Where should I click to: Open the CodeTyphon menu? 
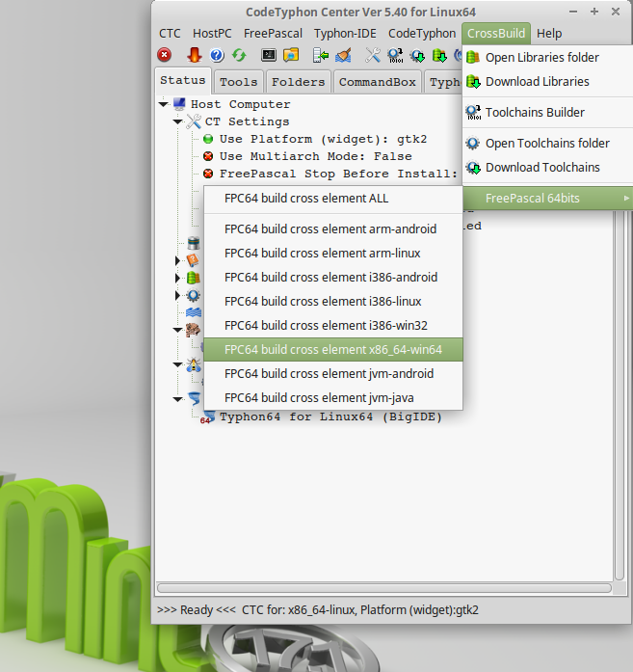pos(422,34)
